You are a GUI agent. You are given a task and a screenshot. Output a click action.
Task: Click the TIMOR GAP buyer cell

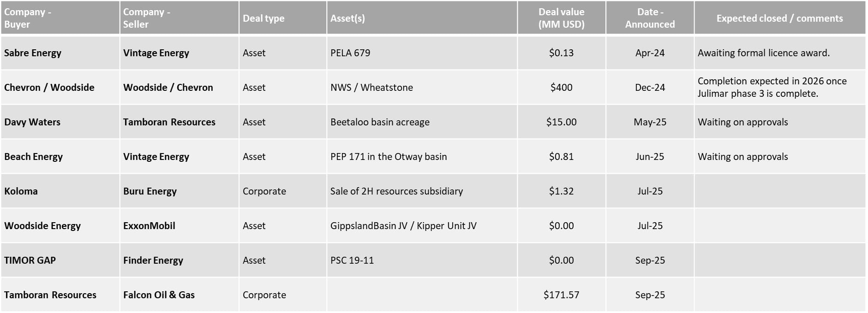coord(30,260)
